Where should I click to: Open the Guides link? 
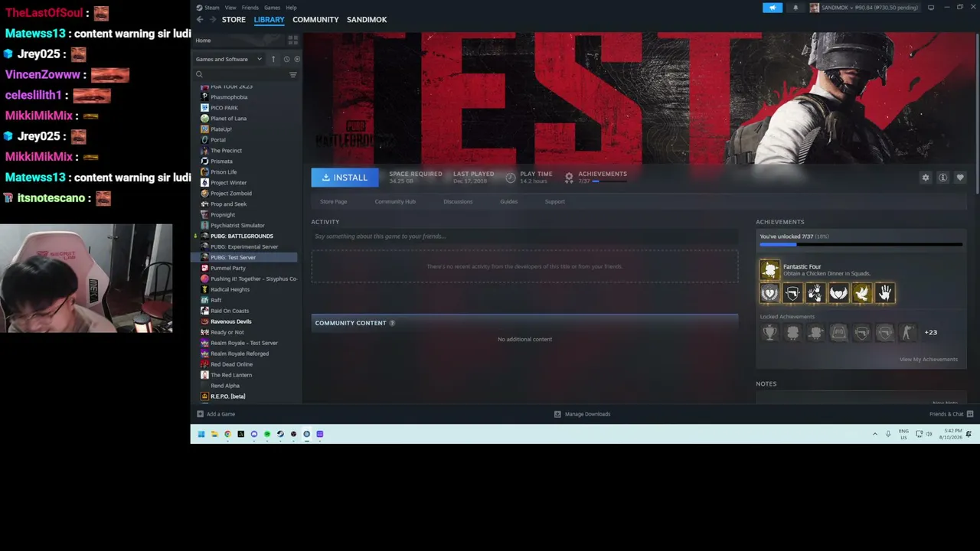508,201
